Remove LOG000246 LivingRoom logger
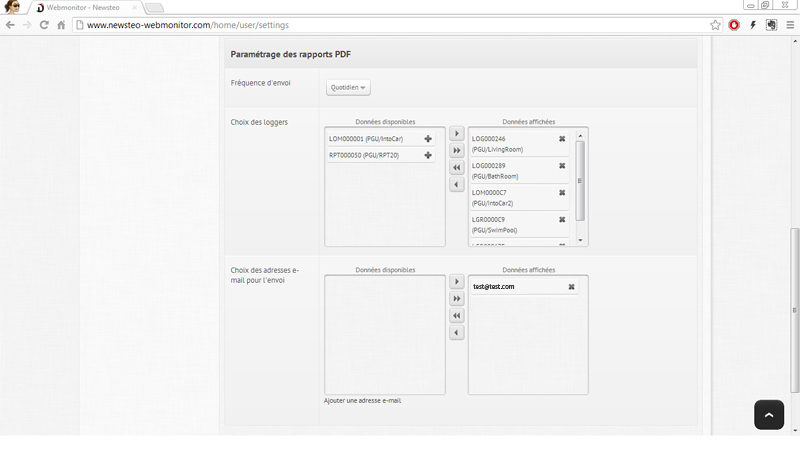Viewport: 800px width, 449px height. click(562, 139)
